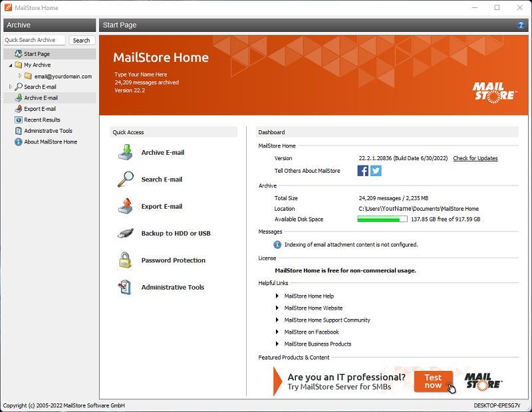Viewport: 532px width, 412px height.
Task: Click the Export E-mail icon in sidebar tree
Action: [19, 109]
